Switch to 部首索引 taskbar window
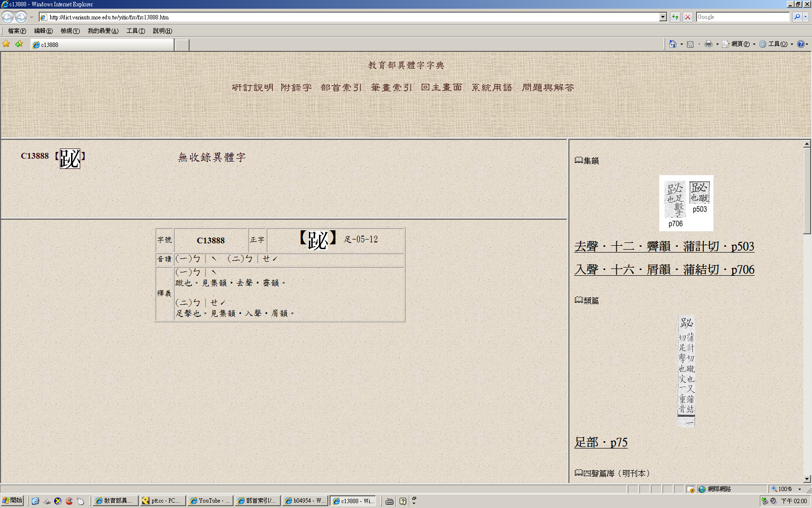812x508 pixels. point(258,501)
